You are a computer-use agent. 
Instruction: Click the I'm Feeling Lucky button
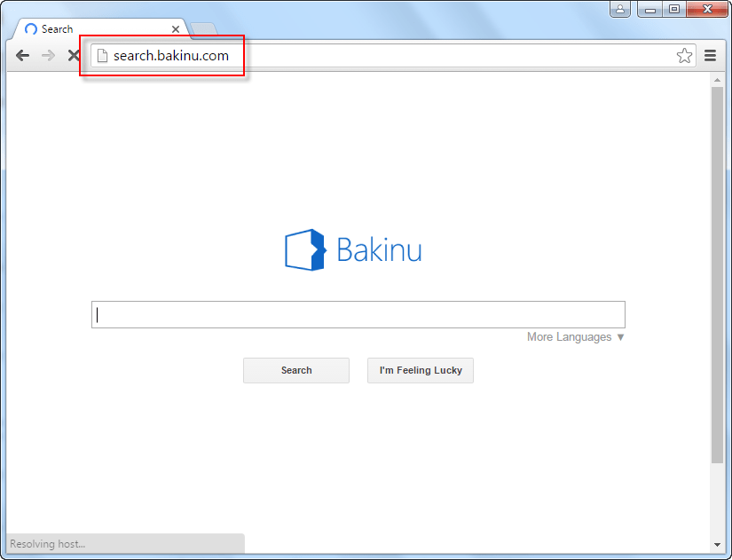[421, 370]
